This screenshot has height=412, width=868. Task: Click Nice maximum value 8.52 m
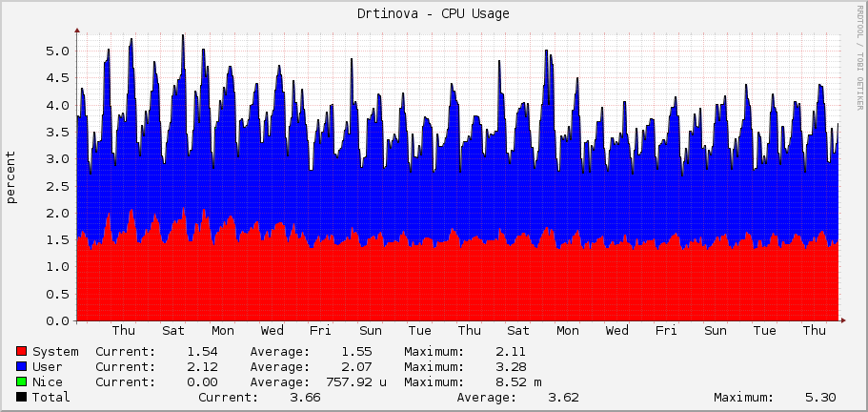518,382
